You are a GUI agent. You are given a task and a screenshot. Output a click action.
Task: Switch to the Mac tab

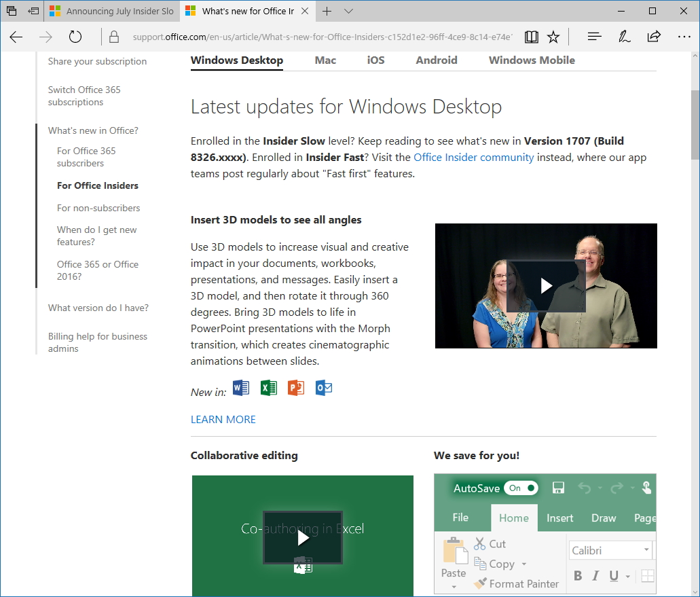coord(325,60)
